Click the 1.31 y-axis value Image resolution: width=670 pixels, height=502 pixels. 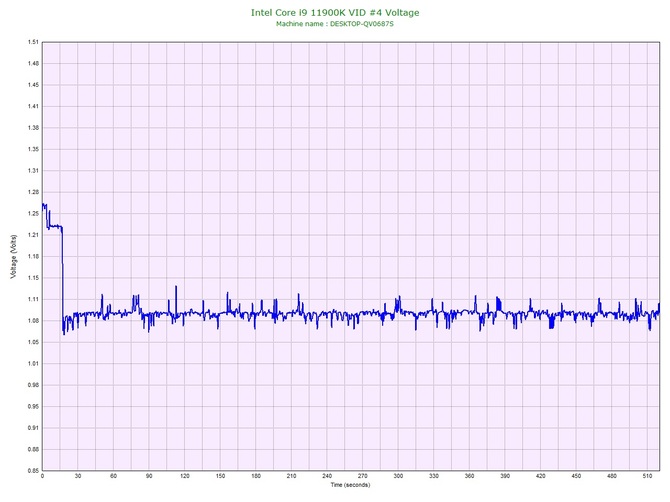coord(33,170)
